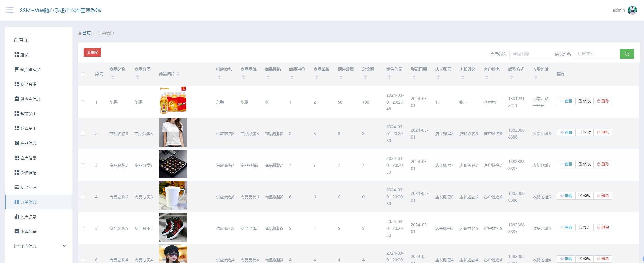Sort by 商品名称 column arrows
The image size is (644, 263).
(x=113, y=77)
